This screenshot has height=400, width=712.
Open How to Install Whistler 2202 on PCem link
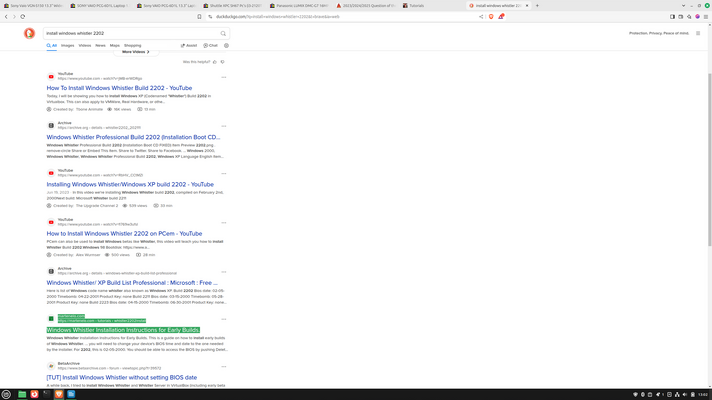124,233
